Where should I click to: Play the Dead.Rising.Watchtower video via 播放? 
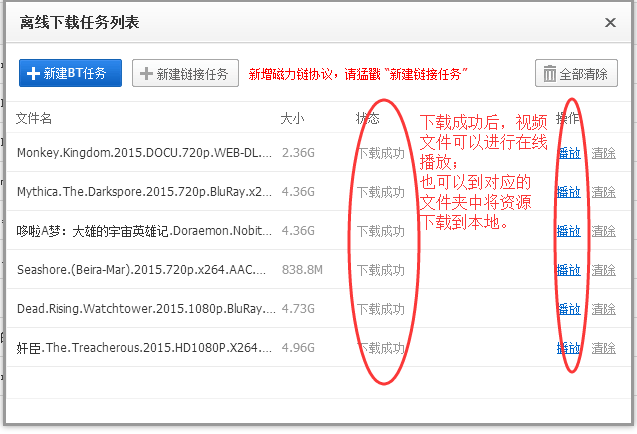(x=569, y=309)
